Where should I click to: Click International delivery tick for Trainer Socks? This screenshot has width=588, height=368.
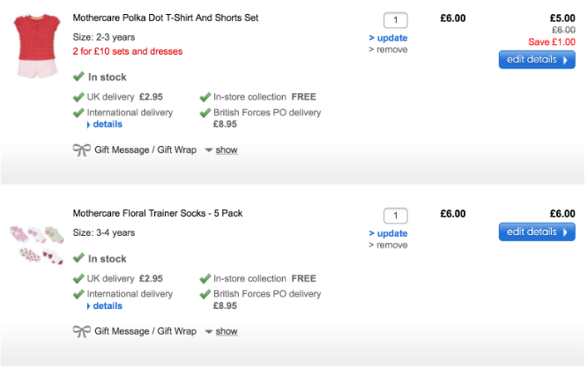[x=79, y=294]
